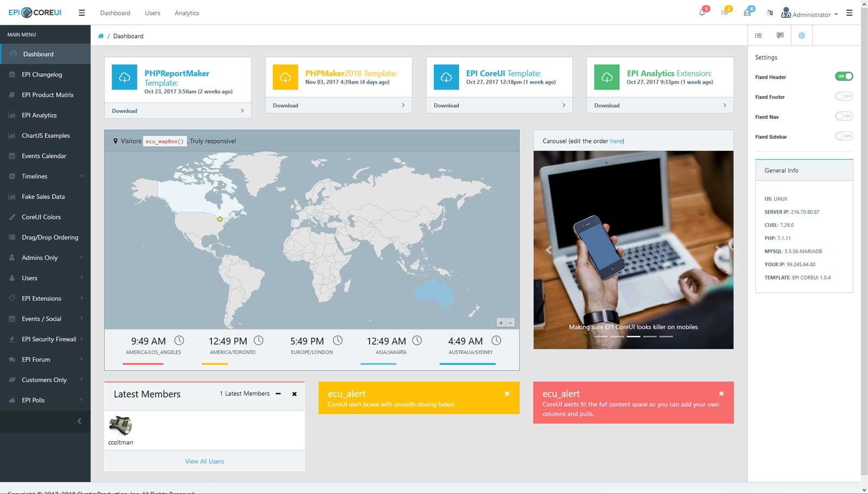
Task: Open EPI Product Matrix from sidebar
Action: tap(45, 94)
